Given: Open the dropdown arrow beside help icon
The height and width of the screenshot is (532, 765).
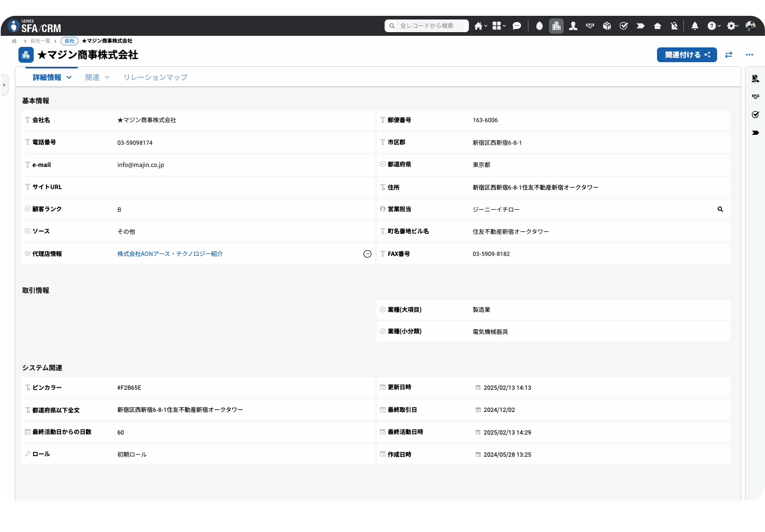Looking at the screenshot, I should [x=719, y=26].
